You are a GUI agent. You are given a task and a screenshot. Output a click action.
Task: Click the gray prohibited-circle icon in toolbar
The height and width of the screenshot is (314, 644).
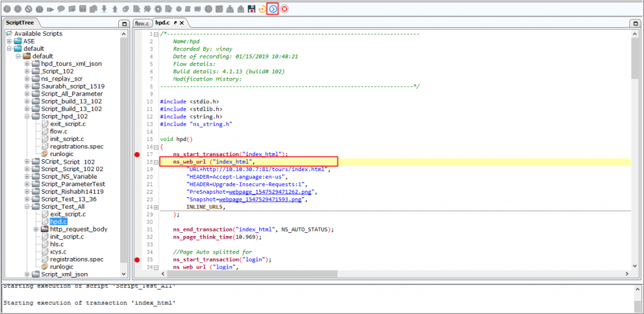coord(28,9)
